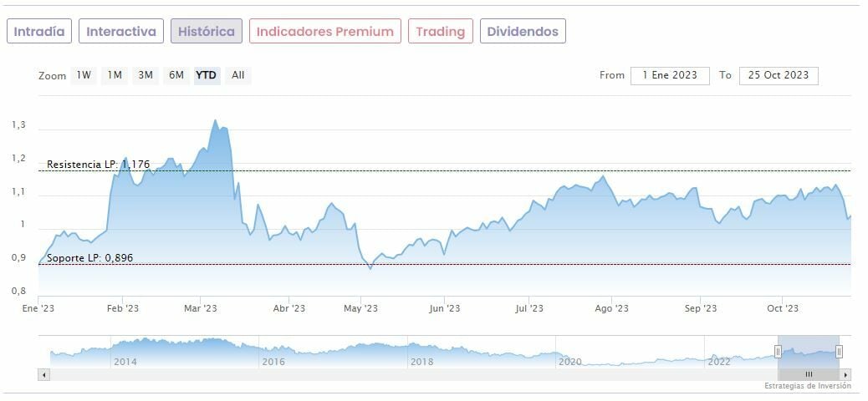Image resolution: width=868 pixels, height=401 pixels.
Task: Open Indicadores Premium tab
Action: coord(324,32)
